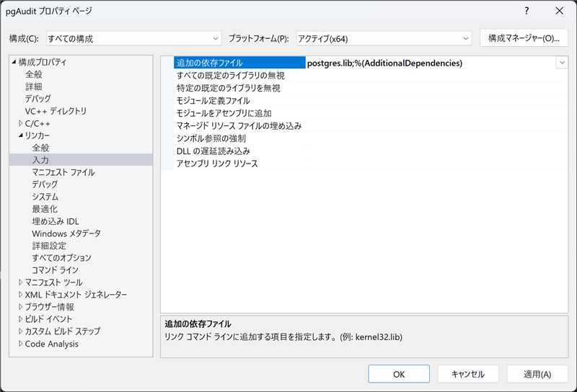577x392 pixels.
Task: Select デバッグ under 構成プロパティ
Action: [x=38, y=99]
